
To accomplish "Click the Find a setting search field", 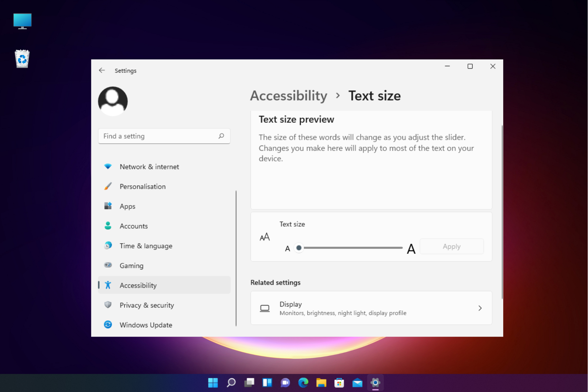I will [x=163, y=136].
